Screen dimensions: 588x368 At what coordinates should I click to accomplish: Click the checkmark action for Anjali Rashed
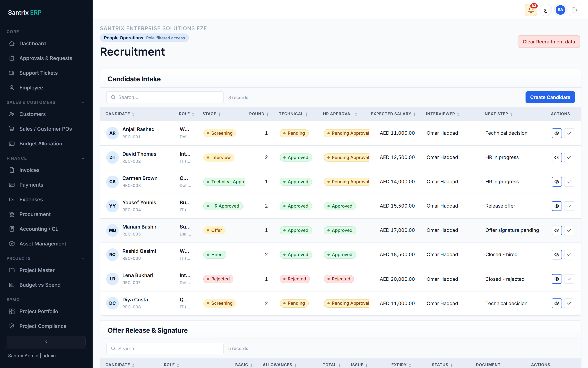coord(569,133)
